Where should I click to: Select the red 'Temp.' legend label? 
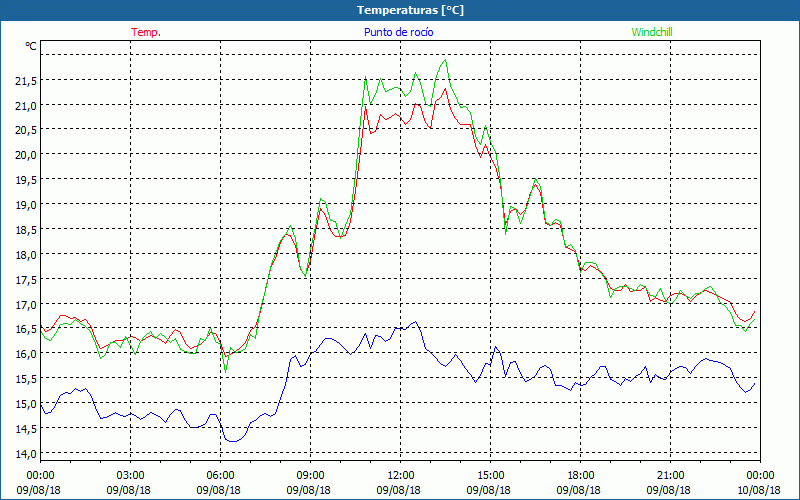click(x=146, y=32)
